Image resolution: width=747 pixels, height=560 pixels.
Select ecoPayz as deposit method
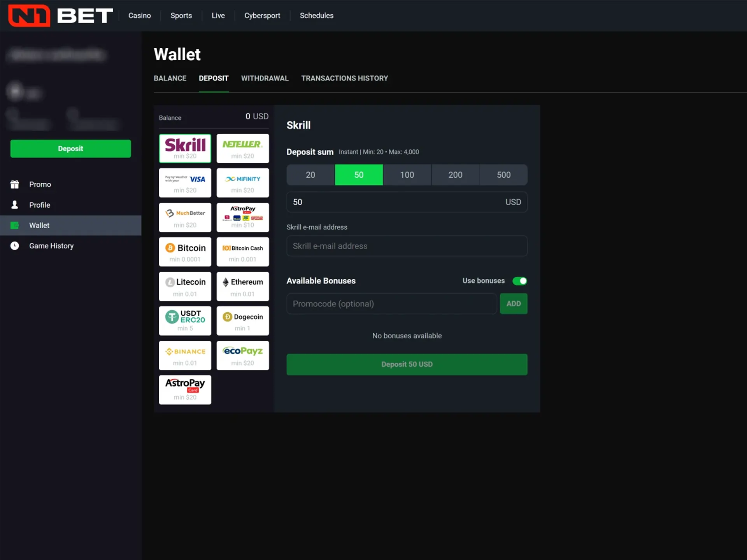(242, 355)
